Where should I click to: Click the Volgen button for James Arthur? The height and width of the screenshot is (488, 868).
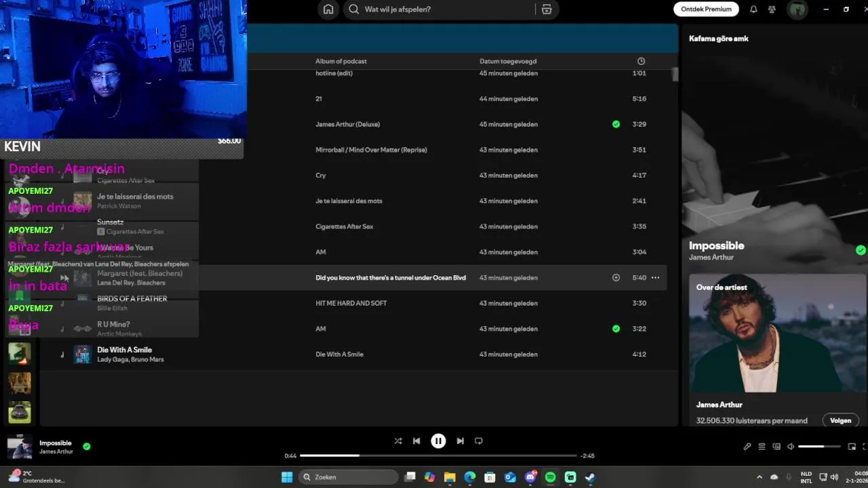click(x=840, y=420)
